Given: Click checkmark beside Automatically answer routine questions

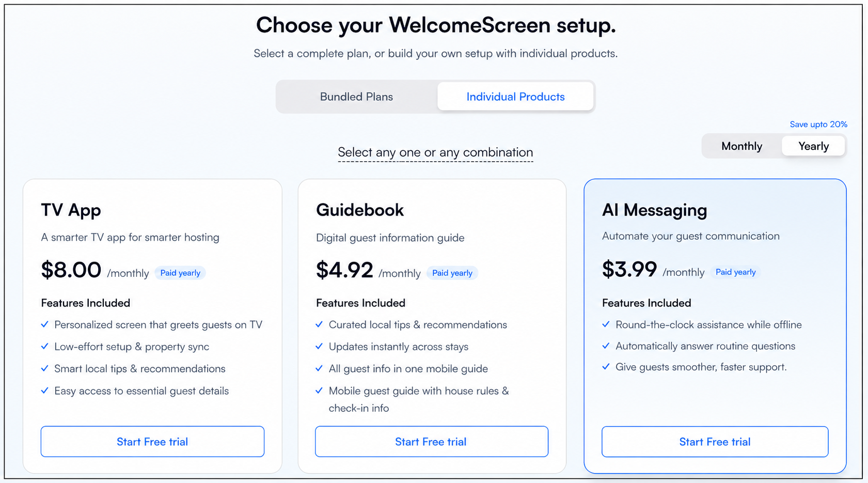Looking at the screenshot, I should tap(606, 346).
